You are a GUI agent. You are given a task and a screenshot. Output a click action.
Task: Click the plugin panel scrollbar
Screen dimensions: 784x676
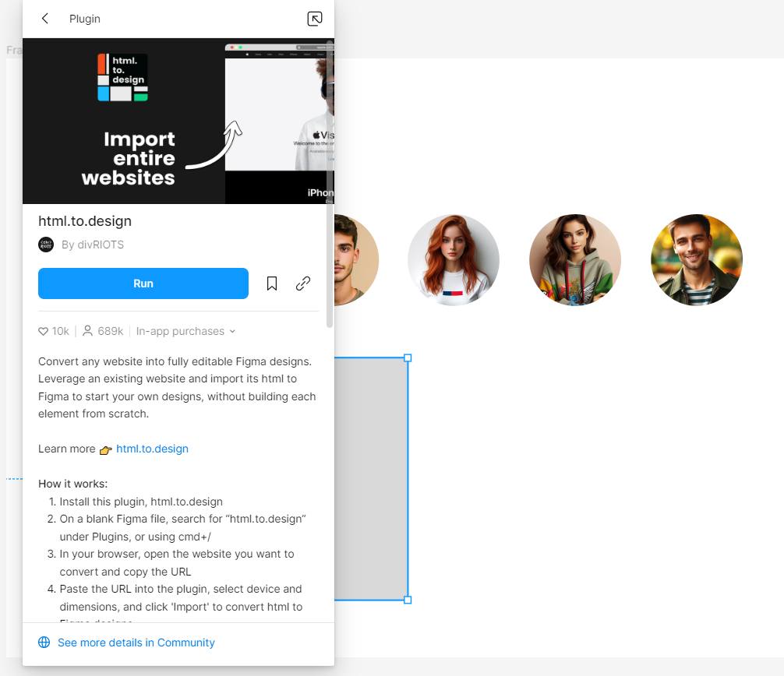click(330, 185)
